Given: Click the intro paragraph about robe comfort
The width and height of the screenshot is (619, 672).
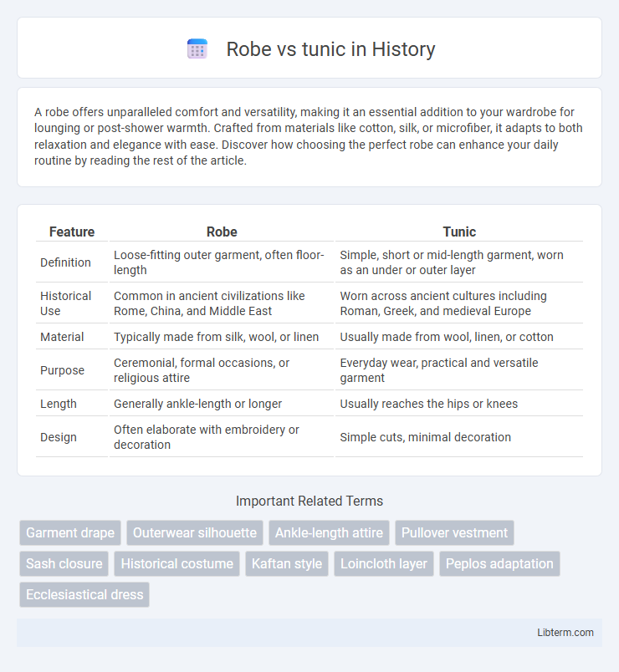Looking at the screenshot, I should point(309,136).
